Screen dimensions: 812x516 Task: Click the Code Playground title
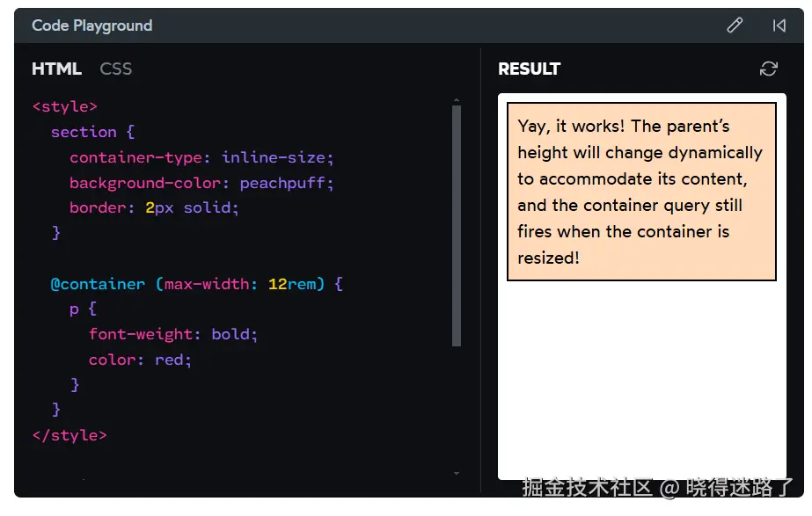[x=92, y=25]
